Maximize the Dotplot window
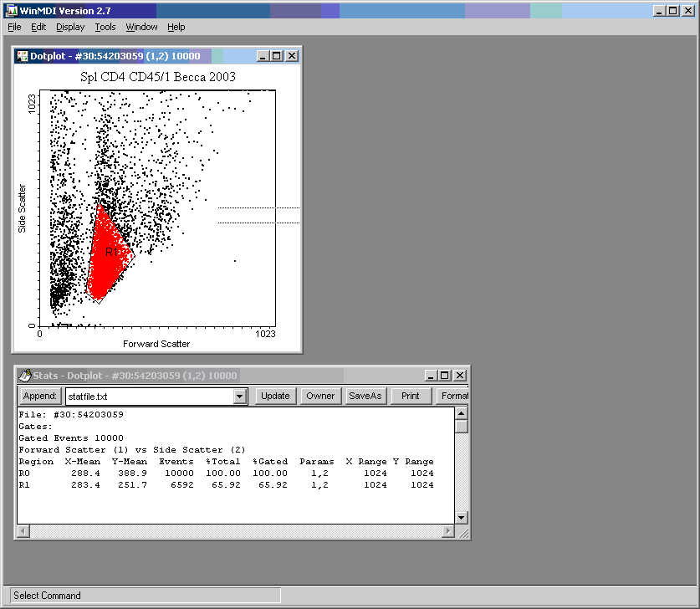Image resolution: width=700 pixels, height=609 pixels. coord(277,56)
